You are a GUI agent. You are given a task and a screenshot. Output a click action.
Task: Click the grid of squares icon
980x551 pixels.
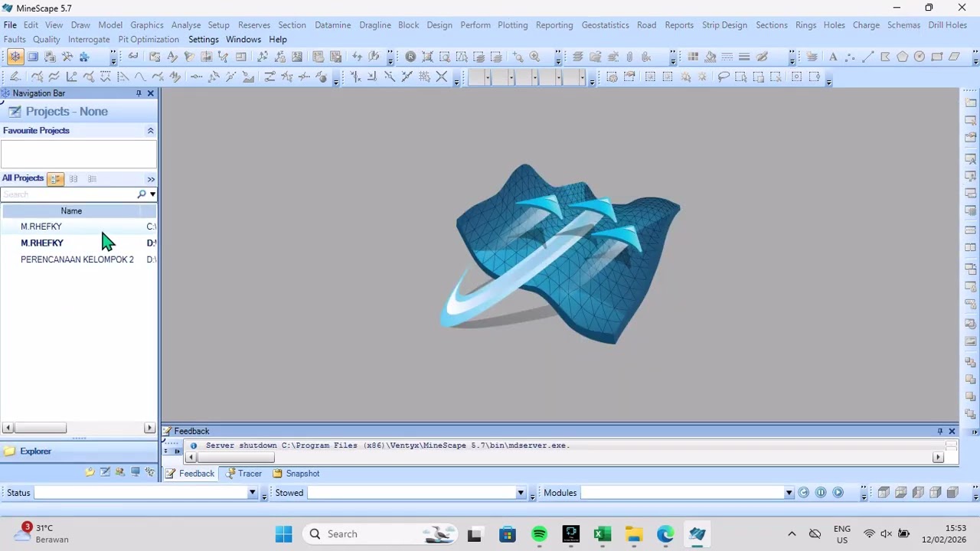click(x=693, y=57)
